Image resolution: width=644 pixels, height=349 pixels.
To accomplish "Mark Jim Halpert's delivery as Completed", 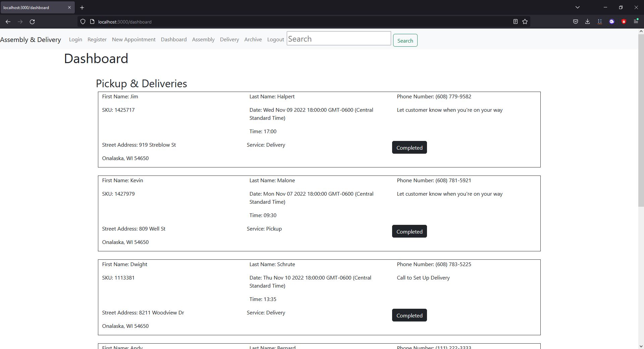I will pos(409,148).
